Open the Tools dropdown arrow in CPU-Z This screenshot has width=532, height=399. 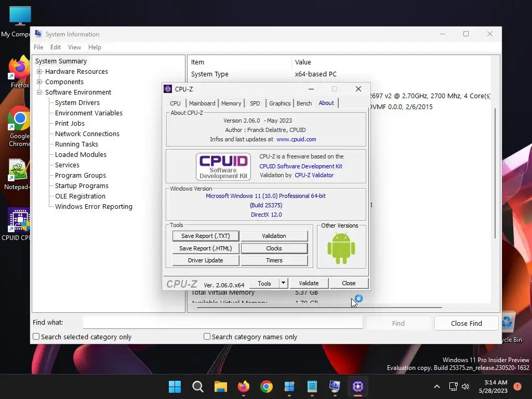tap(283, 283)
